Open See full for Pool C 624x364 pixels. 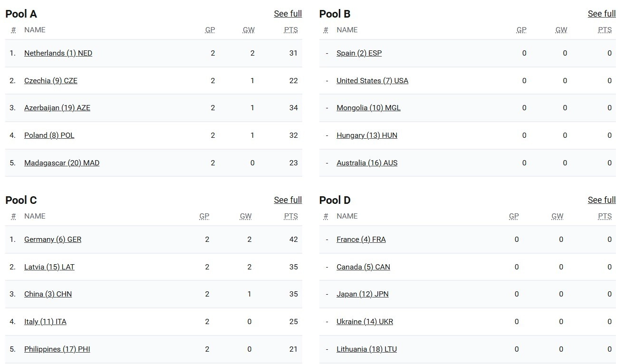[288, 200]
